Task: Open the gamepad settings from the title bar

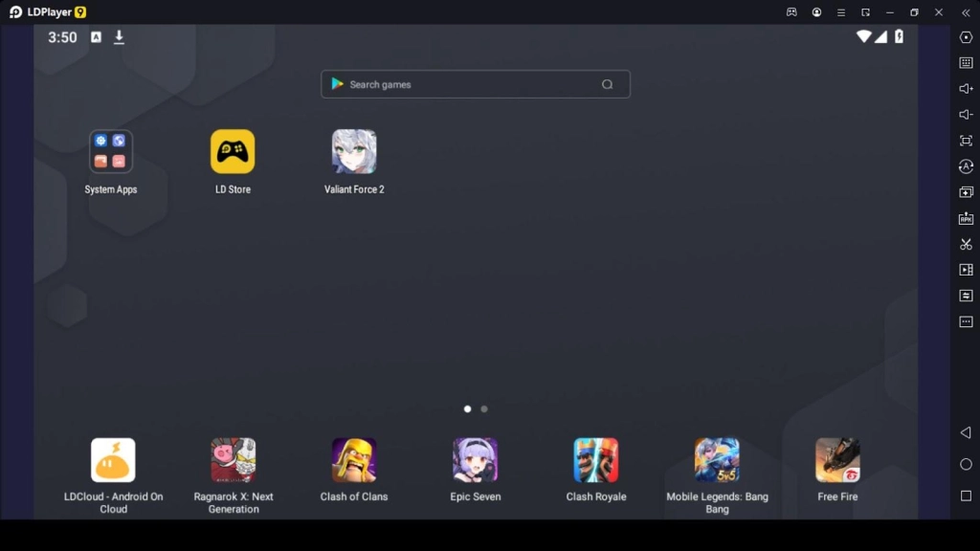Action: (x=792, y=12)
